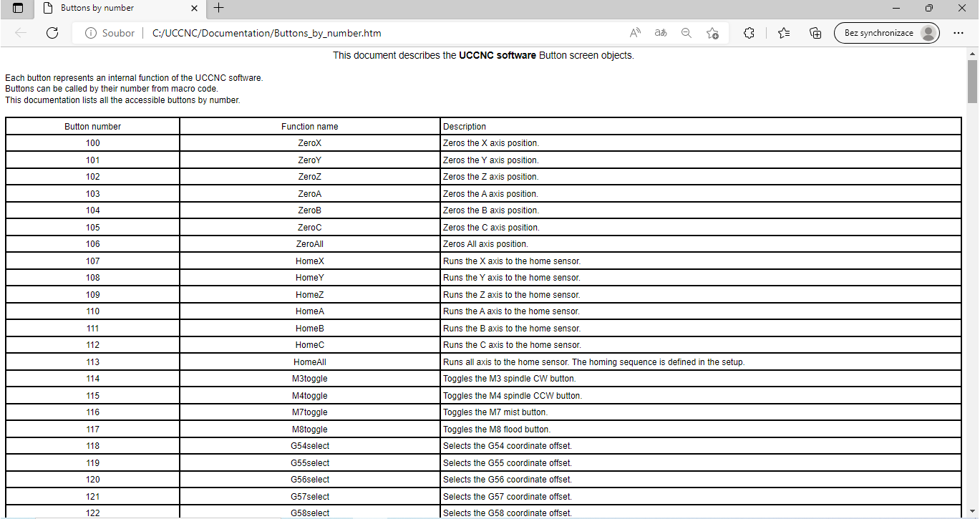View site information icon in address bar
The height and width of the screenshot is (519, 980).
(x=91, y=33)
